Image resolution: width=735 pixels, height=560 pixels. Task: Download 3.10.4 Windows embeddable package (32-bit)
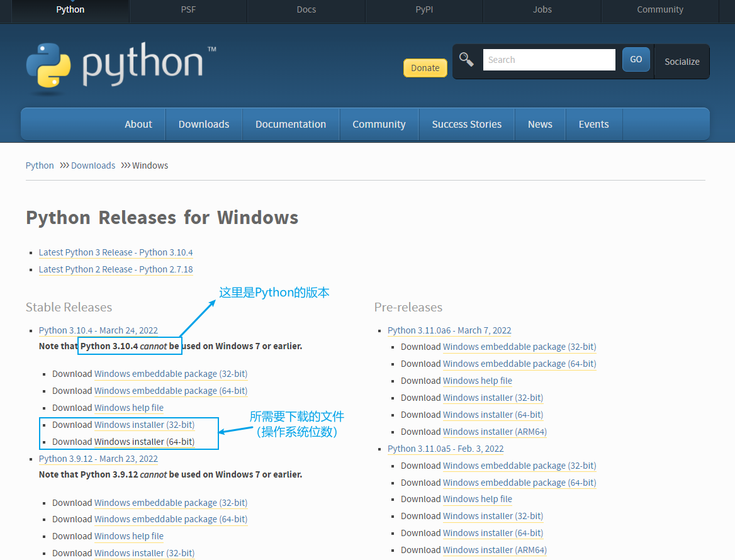click(x=171, y=374)
